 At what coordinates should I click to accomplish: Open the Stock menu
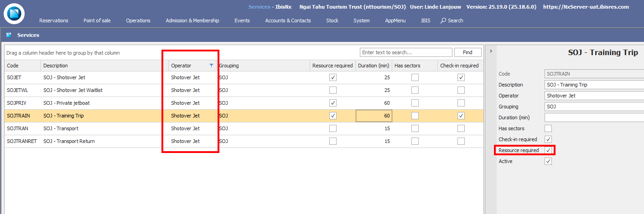(332, 20)
